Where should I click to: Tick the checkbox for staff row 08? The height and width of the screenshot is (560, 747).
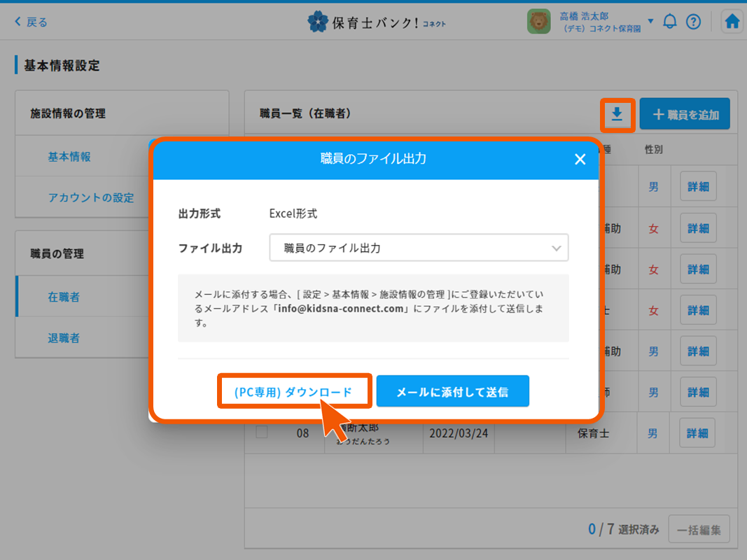[x=262, y=433]
